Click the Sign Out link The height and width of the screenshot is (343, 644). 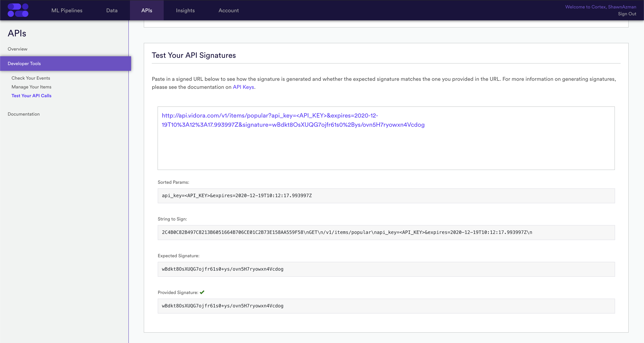coord(627,14)
